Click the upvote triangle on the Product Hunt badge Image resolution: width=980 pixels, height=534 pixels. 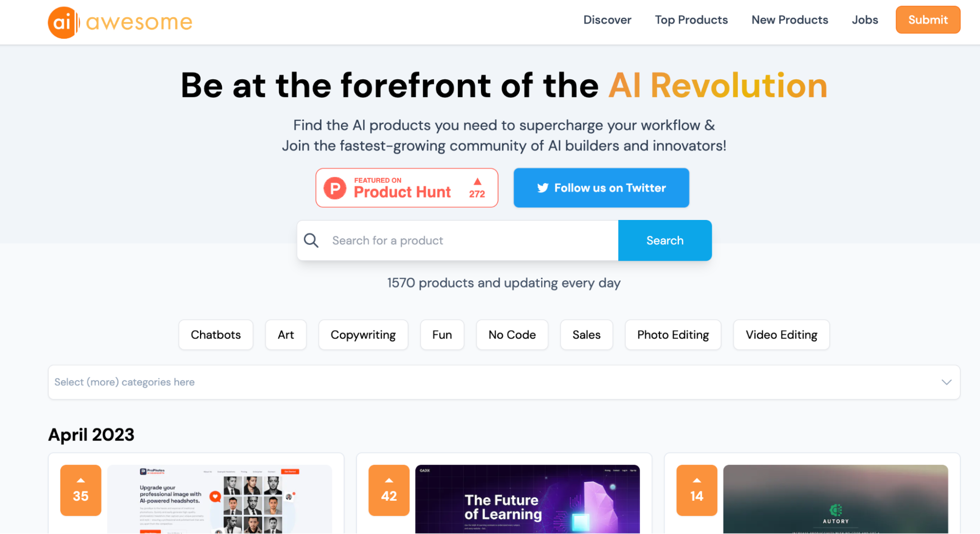(x=476, y=181)
